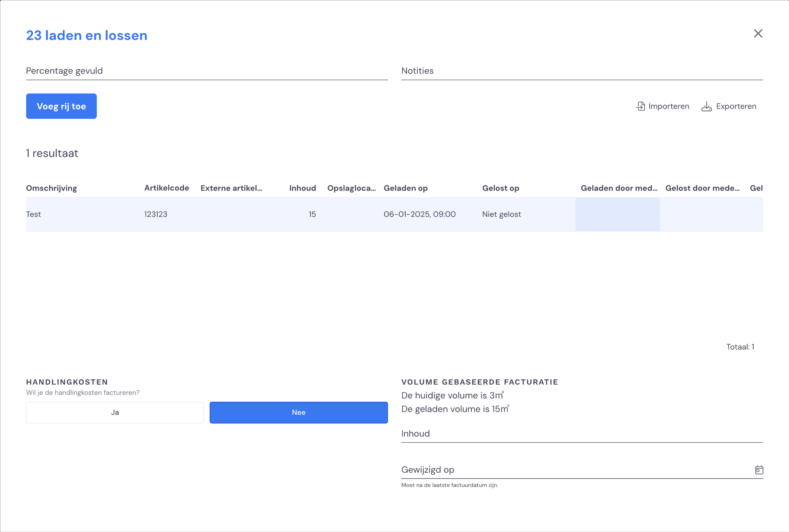This screenshot has width=789, height=532.
Task: Focus the Percentage gevuld field
Action: 207,71
